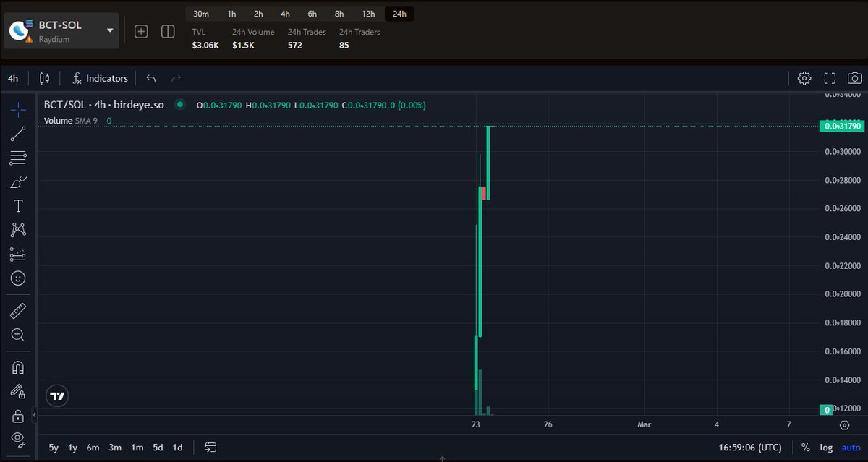Select the 12h stats timeframe
The height and width of the screenshot is (462, 868).
click(x=368, y=14)
